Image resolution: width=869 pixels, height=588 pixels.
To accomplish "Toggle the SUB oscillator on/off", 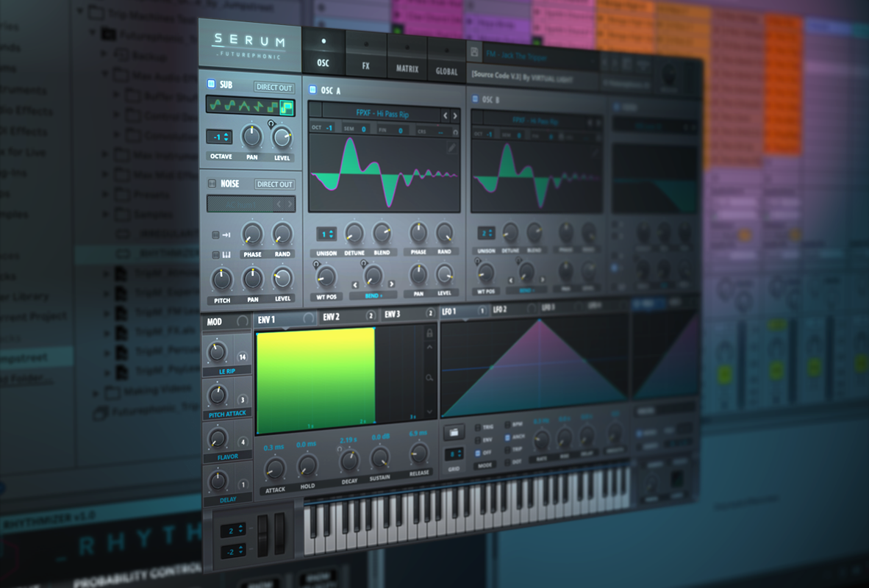I will point(211,84).
